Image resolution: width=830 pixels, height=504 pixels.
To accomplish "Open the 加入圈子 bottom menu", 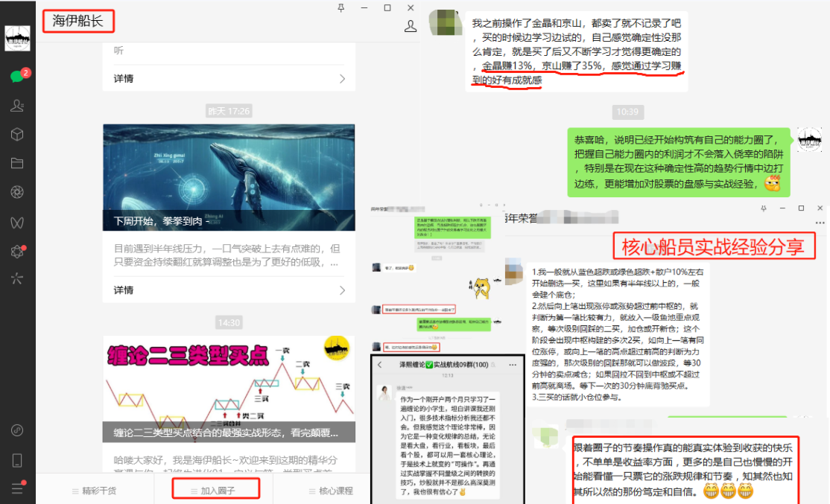I will click(215, 491).
